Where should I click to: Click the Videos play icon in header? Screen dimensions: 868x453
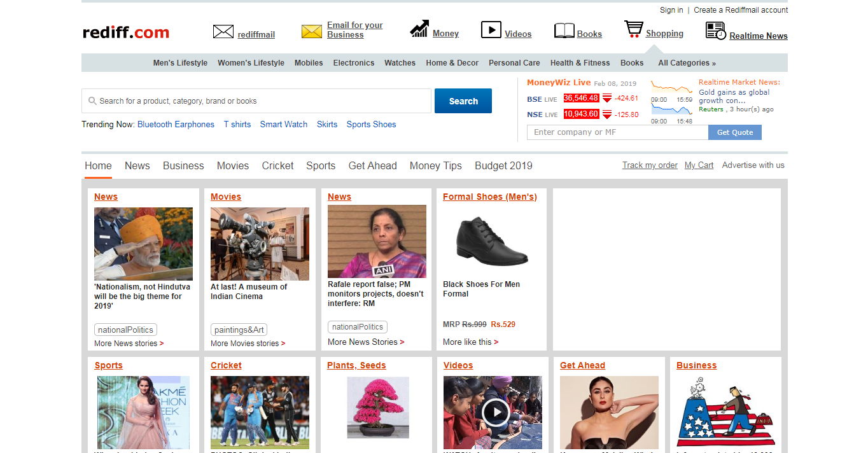[491, 30]
